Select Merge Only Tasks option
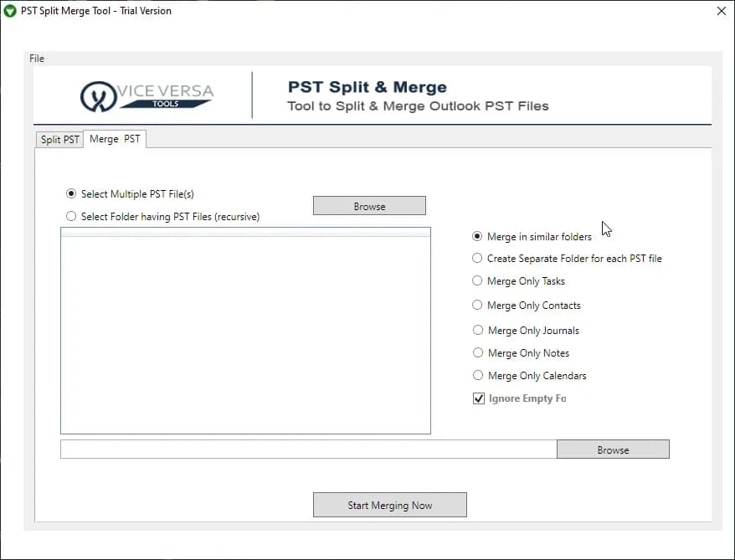The width and height of the screenshot is (735, 560). click(x=518, y=280)
